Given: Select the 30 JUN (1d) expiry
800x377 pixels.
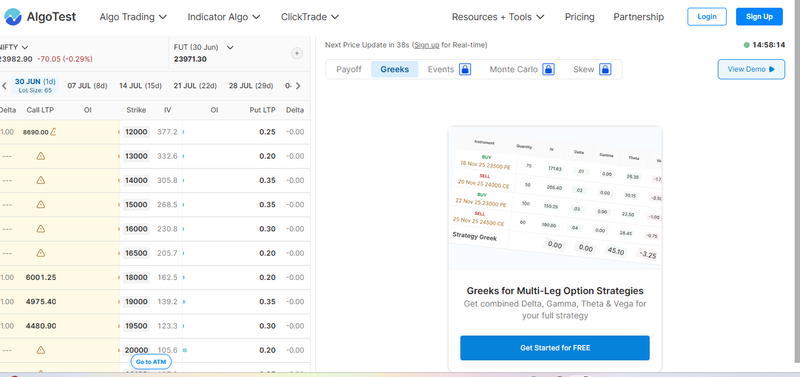Looking at the screenshot, I should (35, 85).
